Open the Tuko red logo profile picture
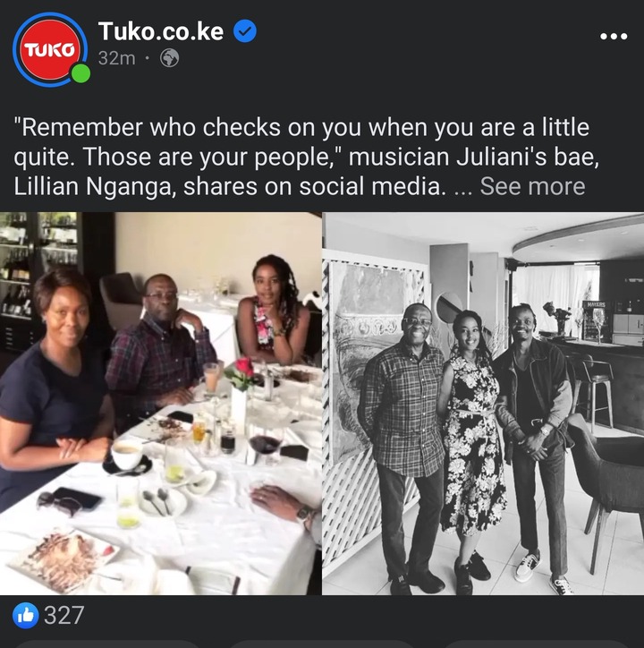The width and height of the screenshot is (644, 648). pos(49,49)
